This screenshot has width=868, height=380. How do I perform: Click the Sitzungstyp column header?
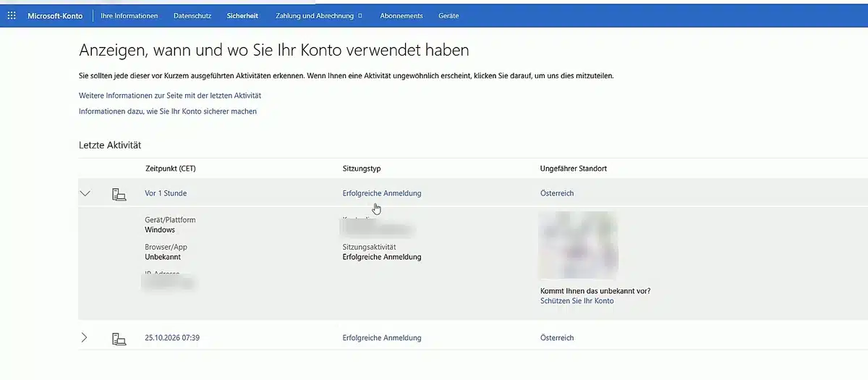coord(362,169)
